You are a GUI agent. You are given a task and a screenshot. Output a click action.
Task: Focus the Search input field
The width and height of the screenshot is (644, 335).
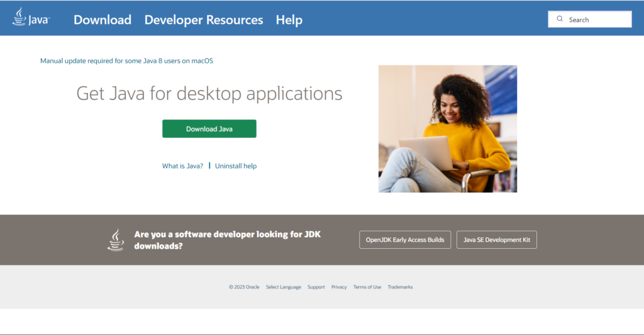(x=597, y=20)
